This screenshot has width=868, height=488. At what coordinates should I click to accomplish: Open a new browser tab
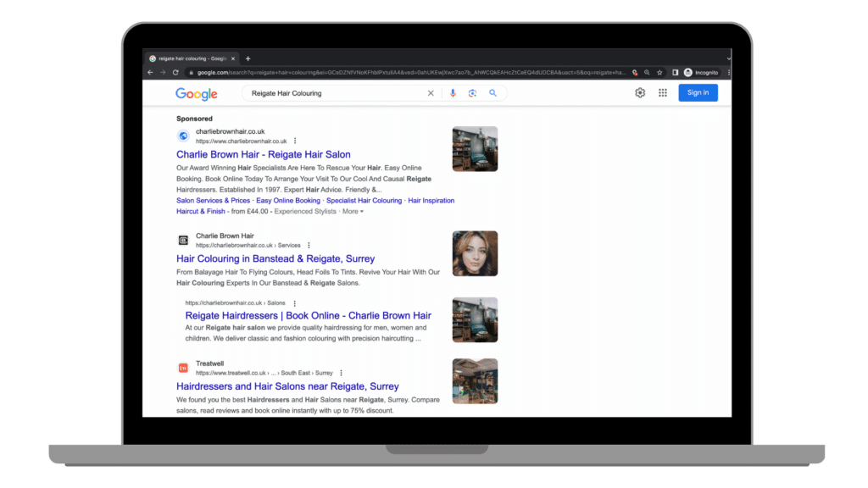pyautogui.click(x=248, y=58)
